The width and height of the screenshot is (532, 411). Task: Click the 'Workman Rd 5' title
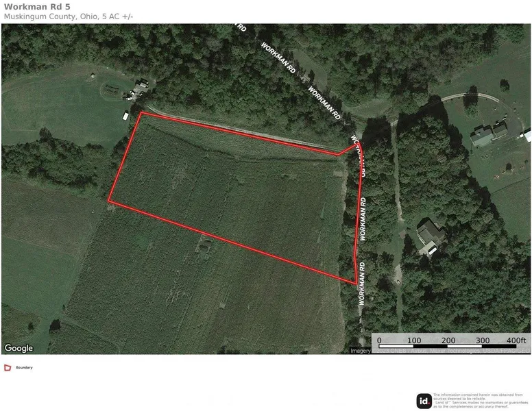(x=37, y=7)
